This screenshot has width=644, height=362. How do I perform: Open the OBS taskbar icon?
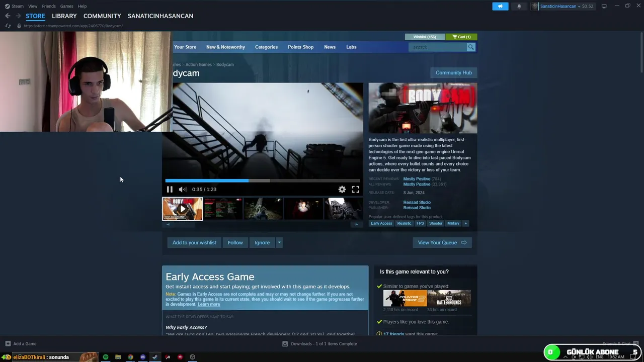192,357
